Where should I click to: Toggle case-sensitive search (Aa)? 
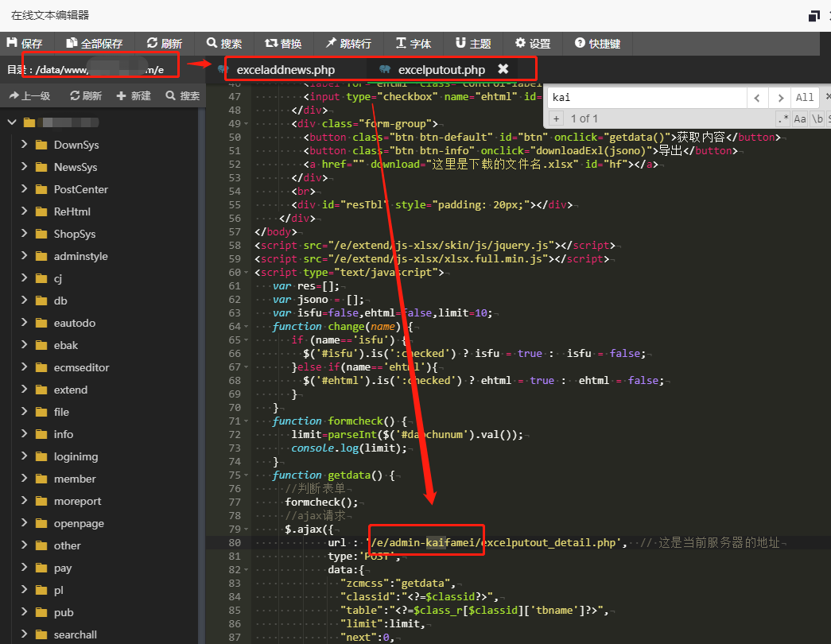coord(800,118)
